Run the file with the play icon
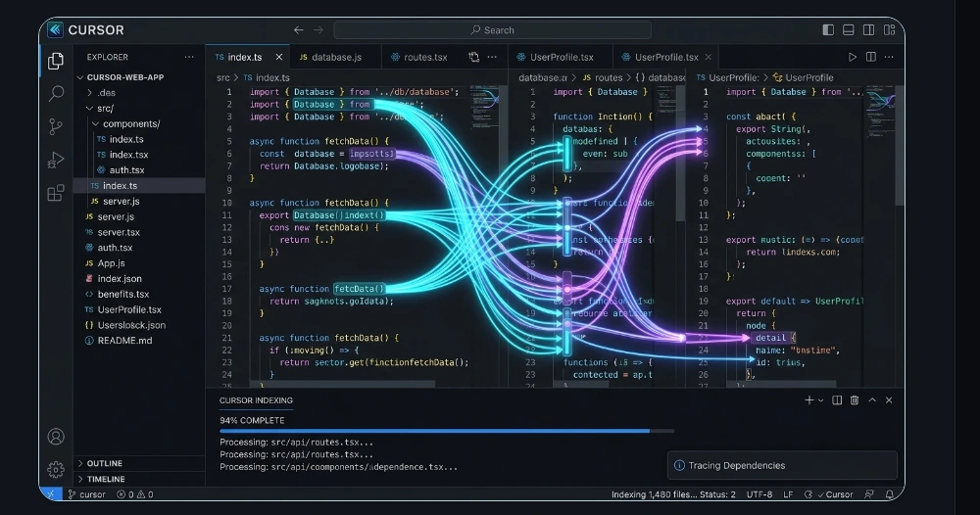The width and height of the screenshot is (980, 515). pyautogui.click(x=852, y=57)
